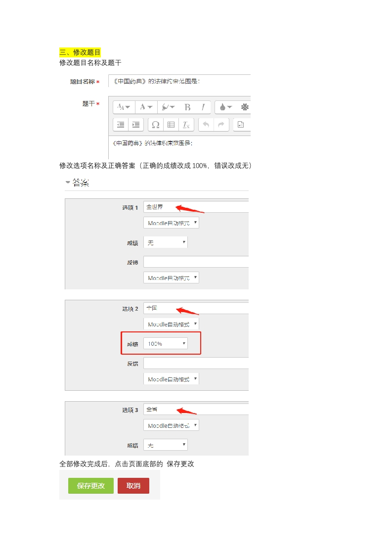392x555 pixels.
Task: Open the font color droplet picker
Action: (225, 107)
